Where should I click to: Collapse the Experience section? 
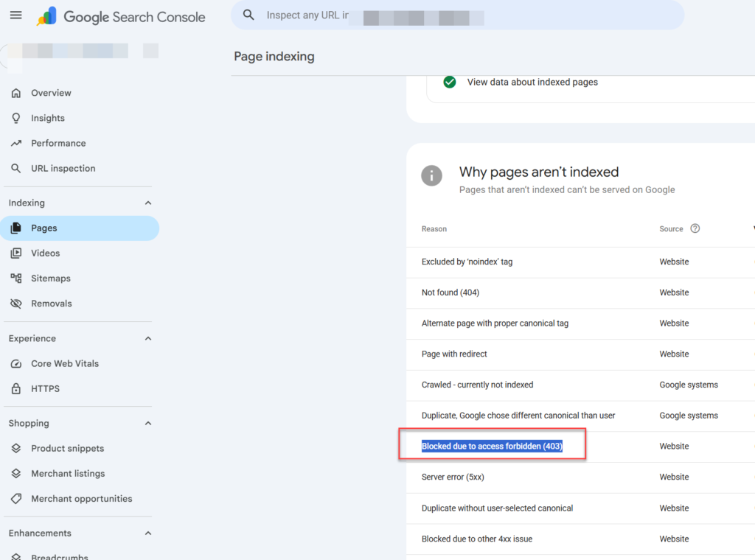point(147,339)
